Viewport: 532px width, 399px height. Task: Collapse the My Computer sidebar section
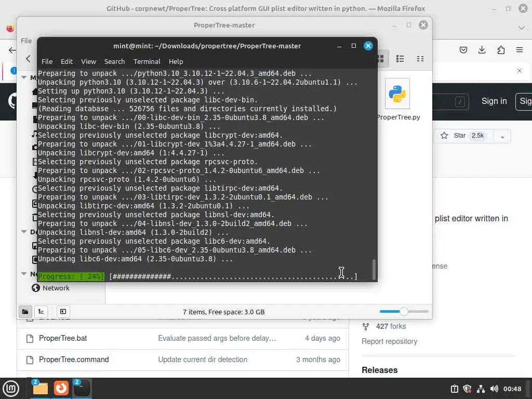24,77
